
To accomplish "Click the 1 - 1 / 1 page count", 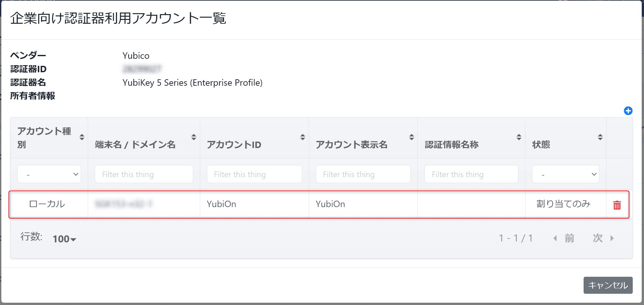I will [516, 238].
